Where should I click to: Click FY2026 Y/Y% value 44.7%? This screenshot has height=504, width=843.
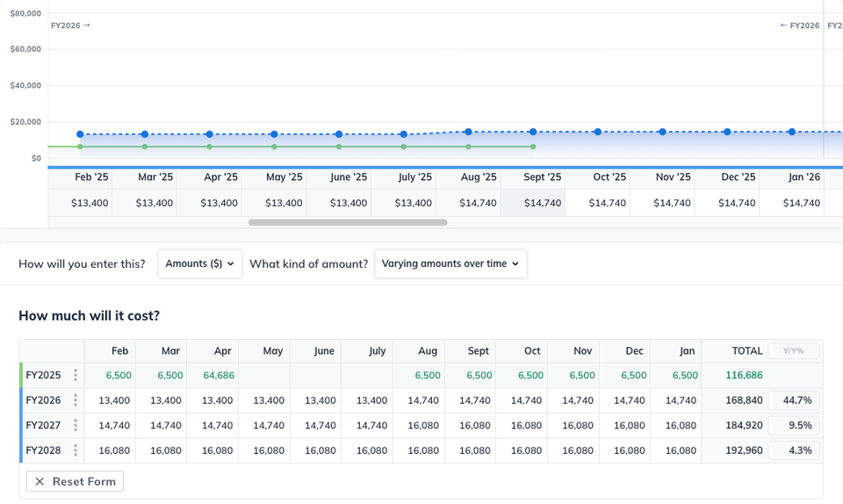pyautogui.click(x=794, y=400)
